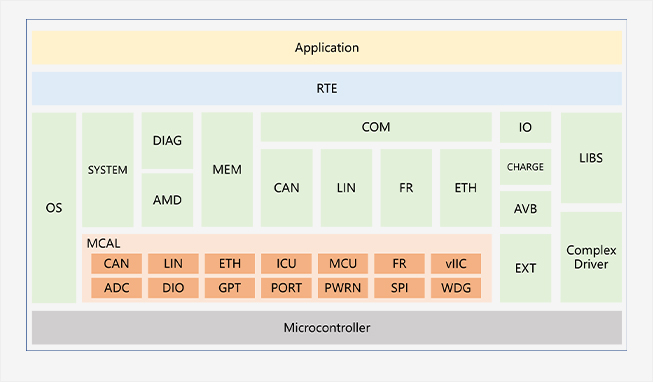This screenshot has width=653, height=382.
Task: Click the orange MCAL CAN box
Action: (116, 263)
